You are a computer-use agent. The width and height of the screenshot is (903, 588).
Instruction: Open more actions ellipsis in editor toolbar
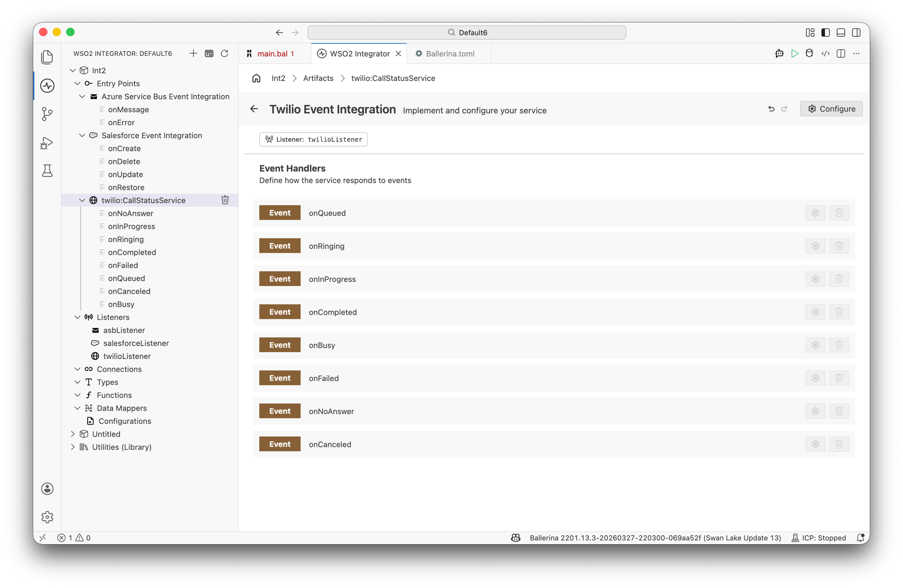856,53
